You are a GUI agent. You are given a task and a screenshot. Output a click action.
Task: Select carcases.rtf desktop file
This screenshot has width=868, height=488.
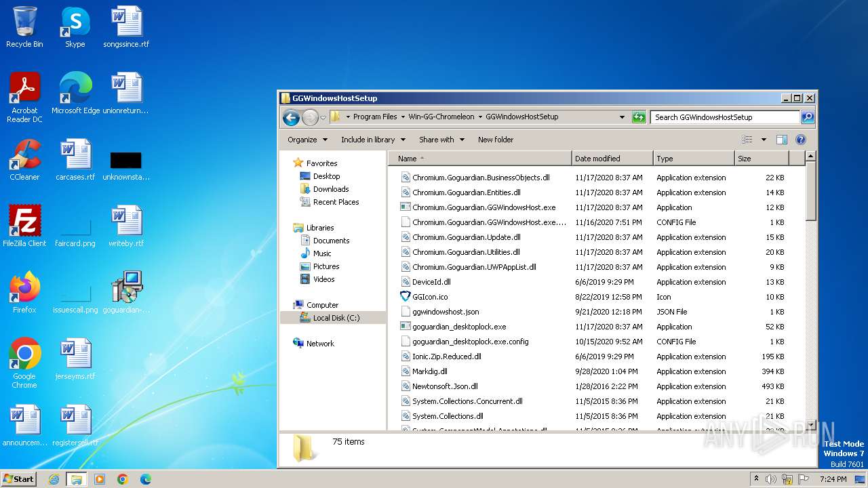(75, 160)
